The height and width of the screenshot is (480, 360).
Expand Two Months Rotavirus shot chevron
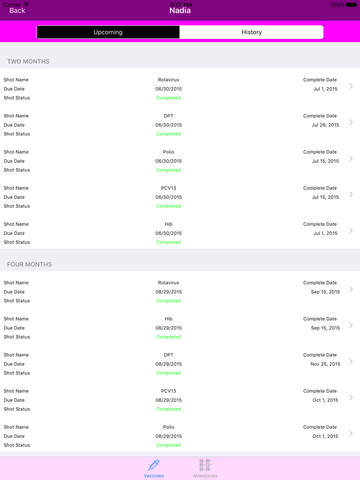(x=351, y=86)
